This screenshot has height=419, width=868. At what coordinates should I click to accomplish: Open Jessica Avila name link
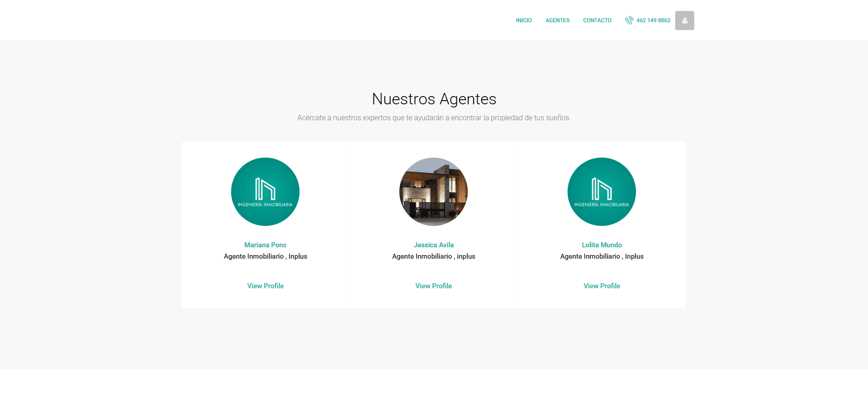tap(434, 245)
